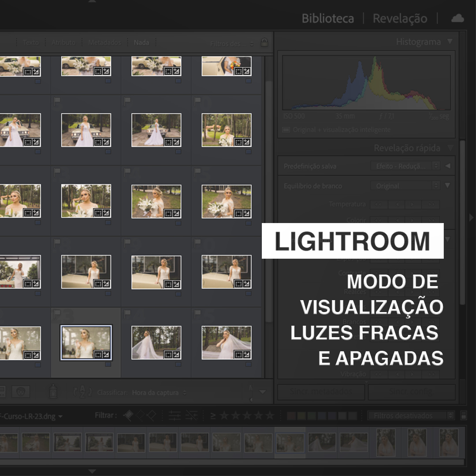Open the people face view icon
Screen dimensions: 476x476
[x=20, y=391]
